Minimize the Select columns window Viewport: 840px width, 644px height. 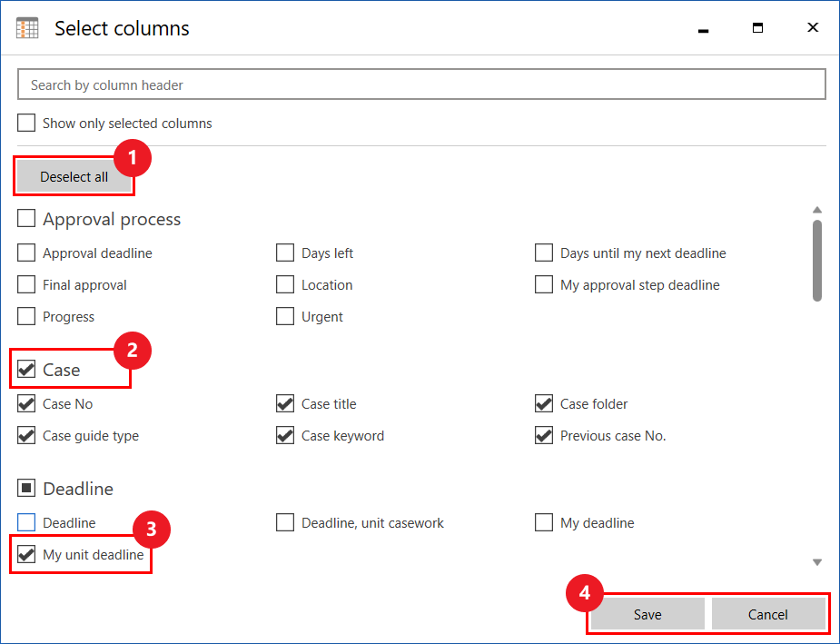tap(704, 31)
